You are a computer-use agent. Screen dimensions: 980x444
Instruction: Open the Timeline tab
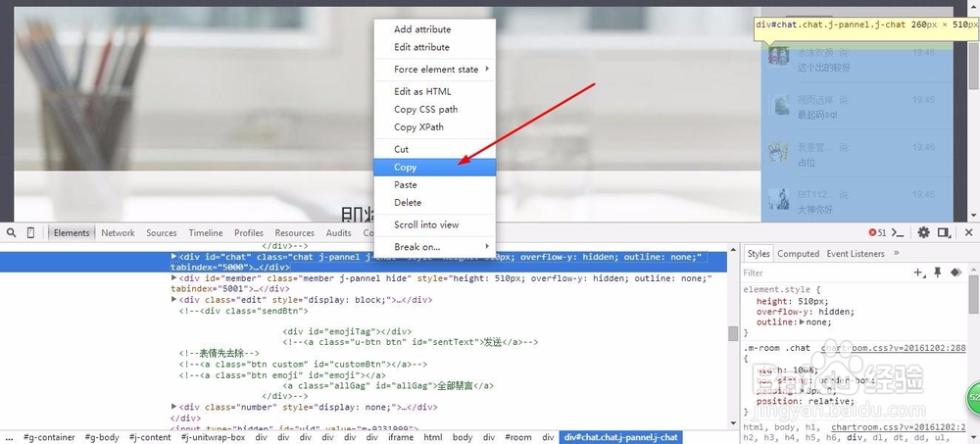tap(206, 232)
